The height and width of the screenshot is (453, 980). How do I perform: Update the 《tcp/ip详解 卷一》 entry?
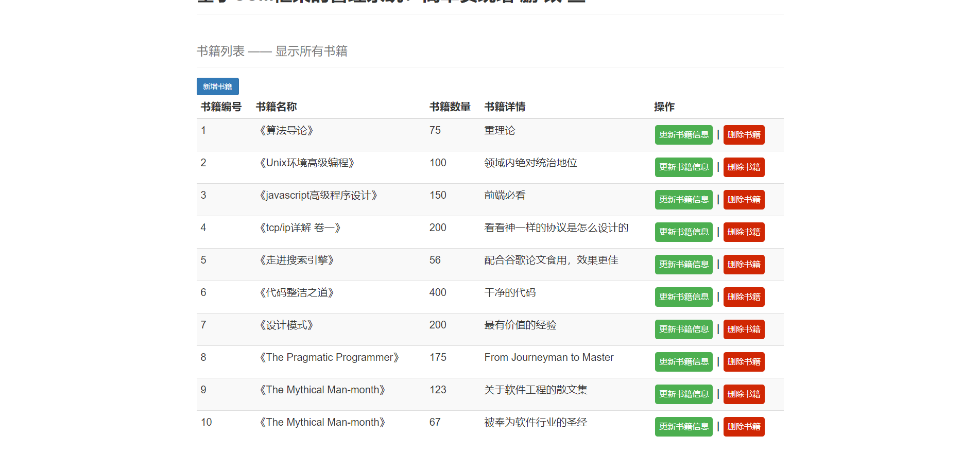click(x=683, y=232)
